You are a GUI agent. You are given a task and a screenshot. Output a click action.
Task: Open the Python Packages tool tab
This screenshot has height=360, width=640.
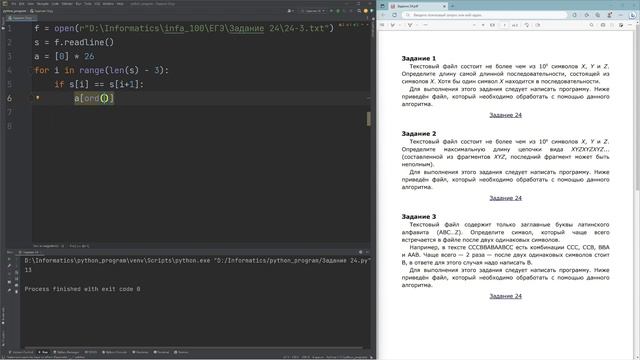coord(66,352)
